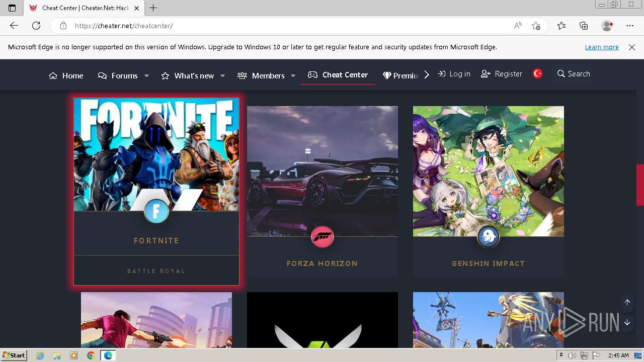Expand the What's new dropdown arrow
Viewport: 644px width, 362px height.
222,76
